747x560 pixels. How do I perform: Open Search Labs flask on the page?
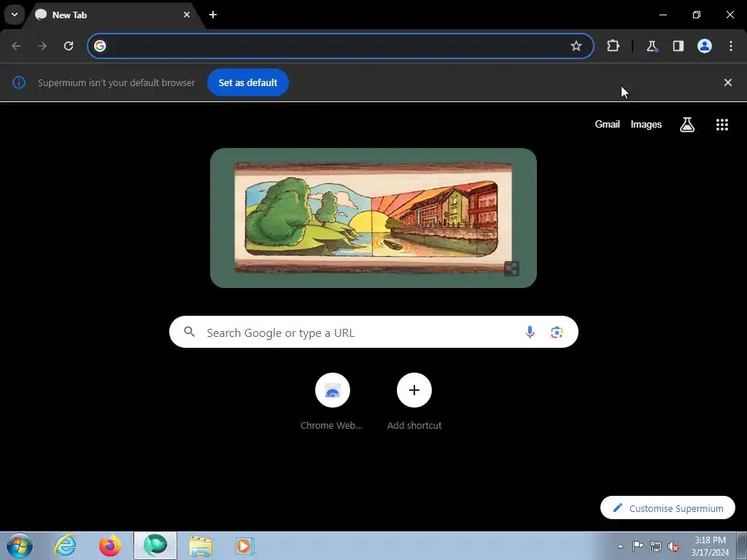[x=687, y=124]
